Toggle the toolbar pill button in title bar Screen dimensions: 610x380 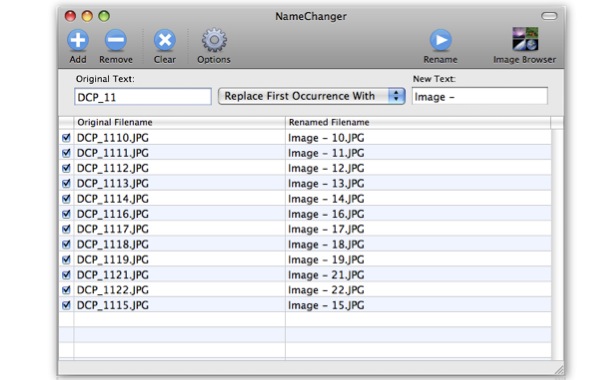tap(549, 16)
